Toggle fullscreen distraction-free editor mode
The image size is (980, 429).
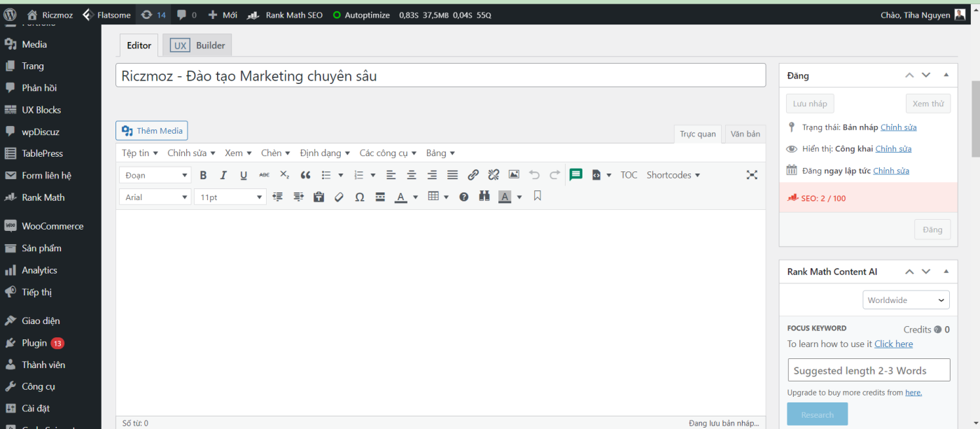click(752, 175)
